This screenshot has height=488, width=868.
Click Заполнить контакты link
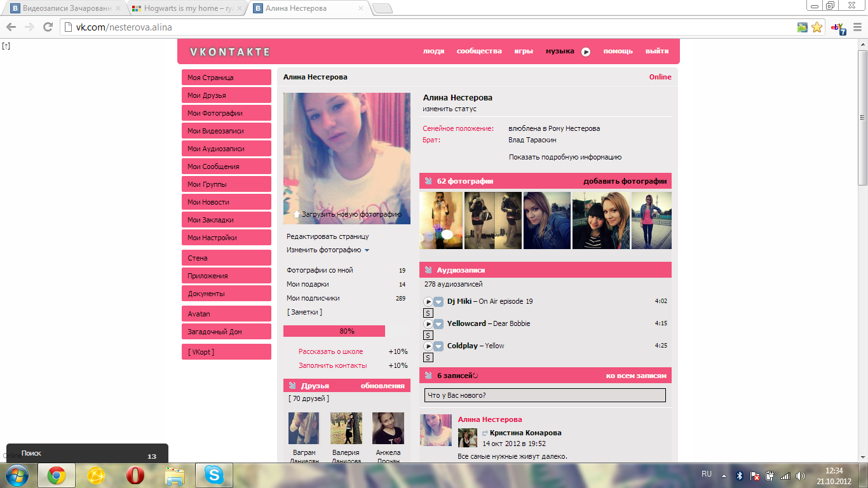pyautogui.click(x=333, y=365)
